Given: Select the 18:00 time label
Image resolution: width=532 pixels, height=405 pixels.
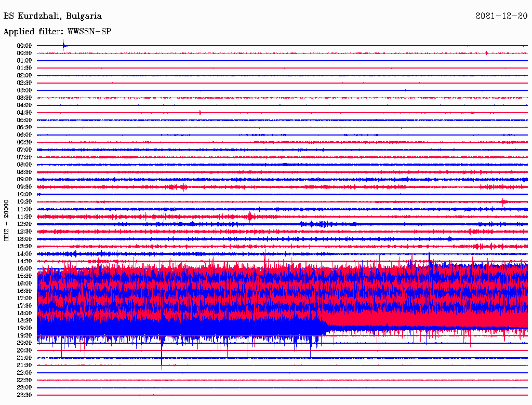Looking at the screenshot, I should (x=24, y=314).
